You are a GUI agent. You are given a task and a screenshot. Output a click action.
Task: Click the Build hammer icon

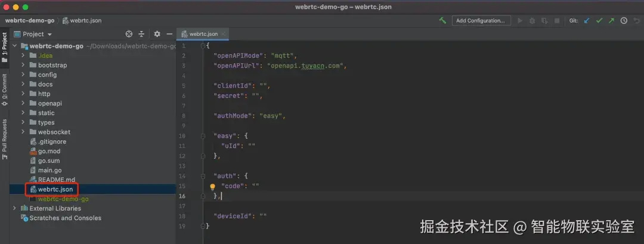(x=442, y=20)
